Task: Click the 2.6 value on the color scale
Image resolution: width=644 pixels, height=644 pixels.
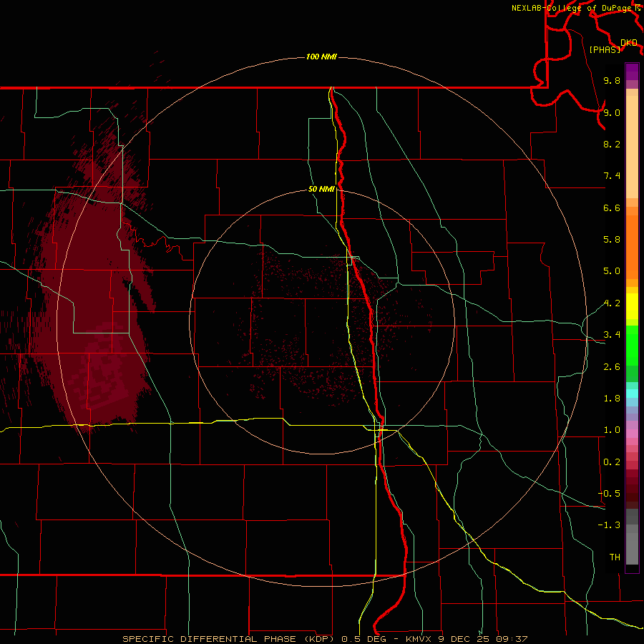Action: point(612,367)
